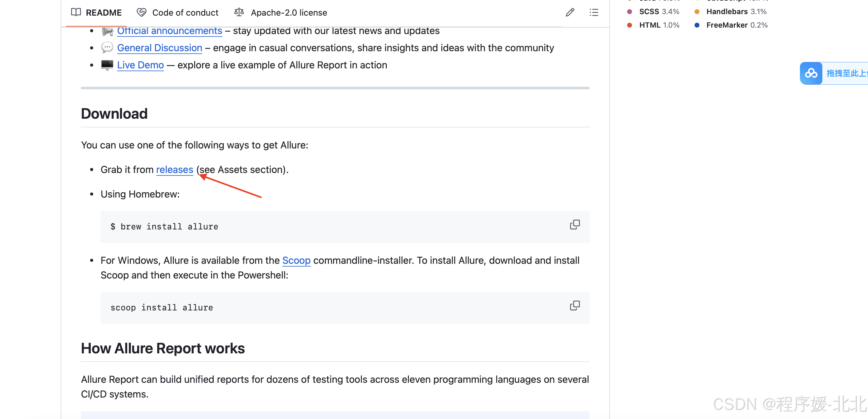The width and height of the screenshot is (868, 419).
Task: Open the Official announcements link
Action: [169, 31]
